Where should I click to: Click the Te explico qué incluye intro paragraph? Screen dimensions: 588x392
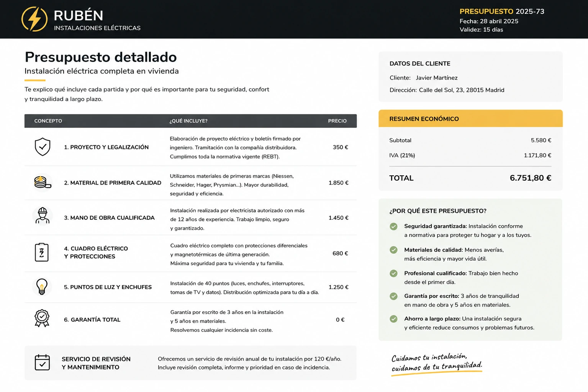click(x=147, y=94)
